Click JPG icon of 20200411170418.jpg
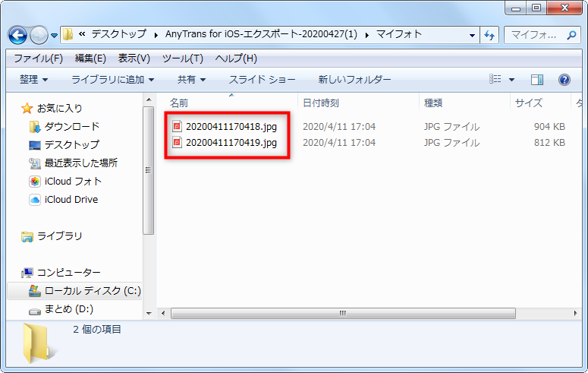Viewport: 588px width, 373px height. 177,126
